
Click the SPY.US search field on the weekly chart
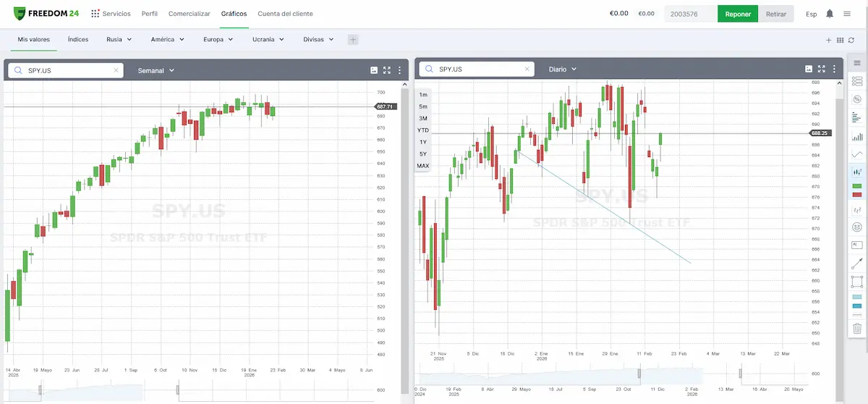(65, 70)
